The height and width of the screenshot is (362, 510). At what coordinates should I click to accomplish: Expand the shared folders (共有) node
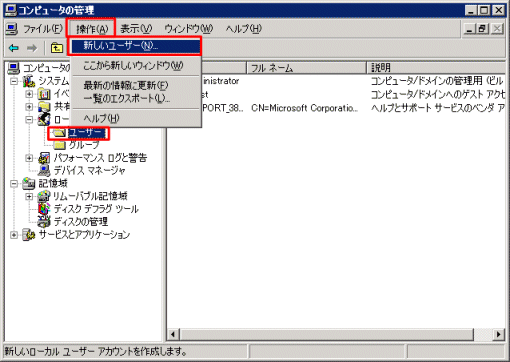point(29,107)
